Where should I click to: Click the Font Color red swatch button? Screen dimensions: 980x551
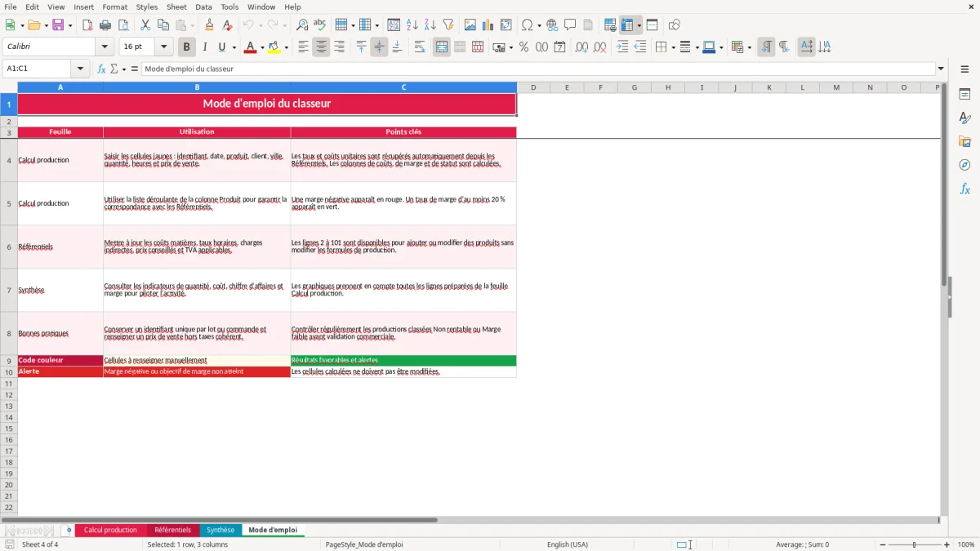[250, 47]
